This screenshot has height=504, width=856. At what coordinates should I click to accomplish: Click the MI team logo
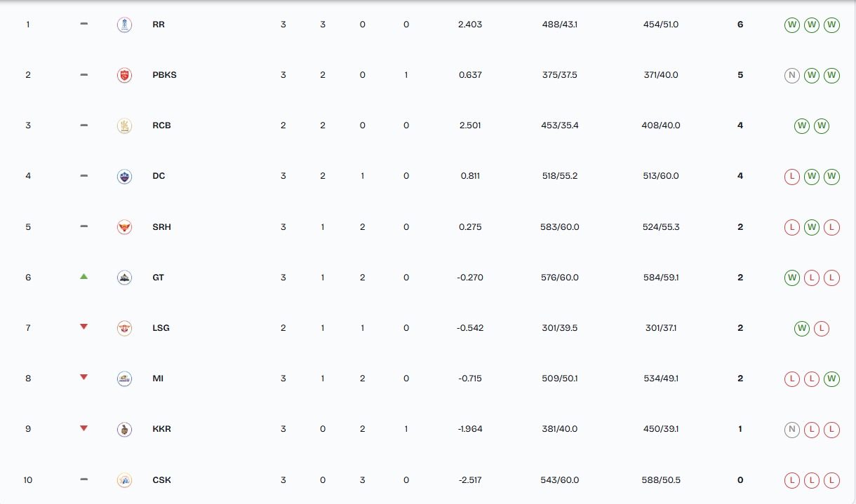click(124, 379)
